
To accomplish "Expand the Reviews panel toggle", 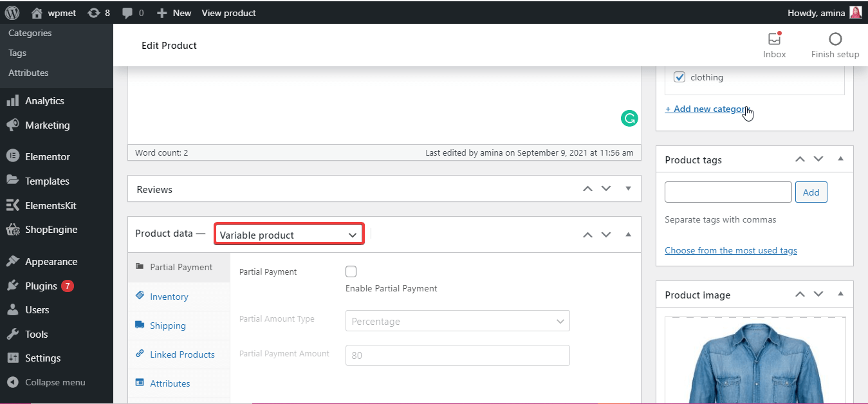I will point(628,188).
